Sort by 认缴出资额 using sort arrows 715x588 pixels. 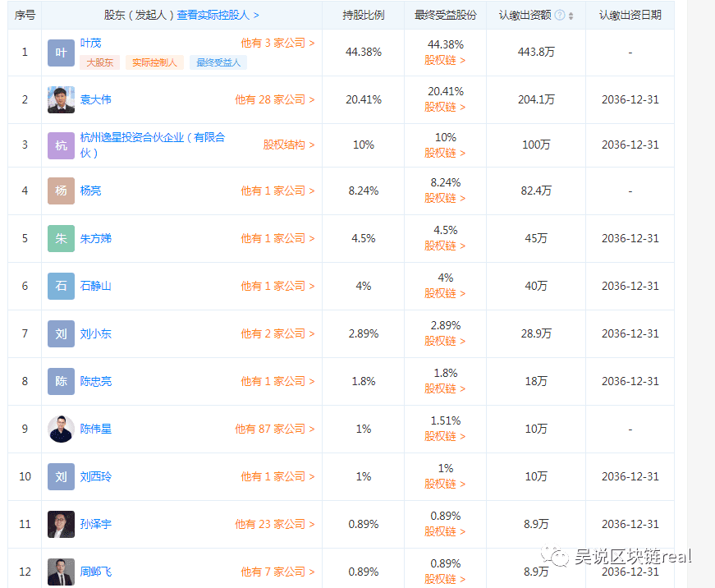571,16
